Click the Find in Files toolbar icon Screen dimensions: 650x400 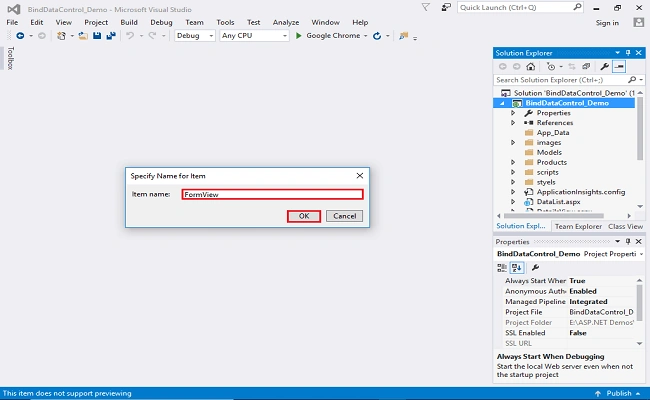point(403,36)
